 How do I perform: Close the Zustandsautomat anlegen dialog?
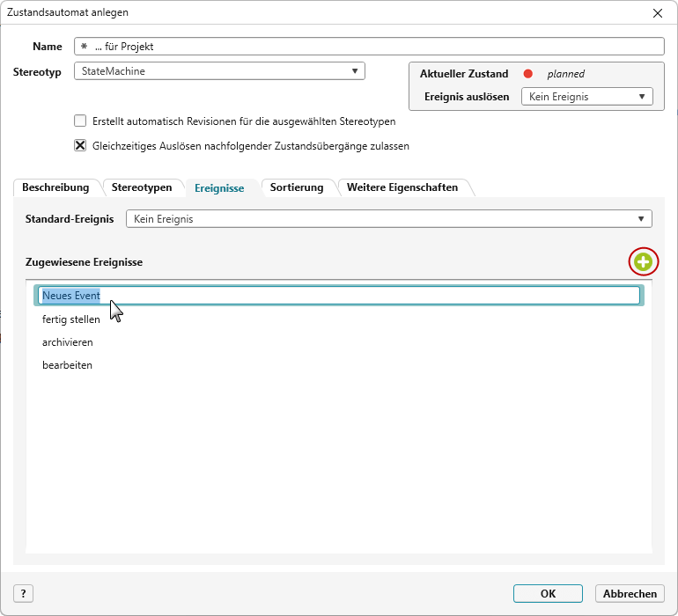point(657,12)
